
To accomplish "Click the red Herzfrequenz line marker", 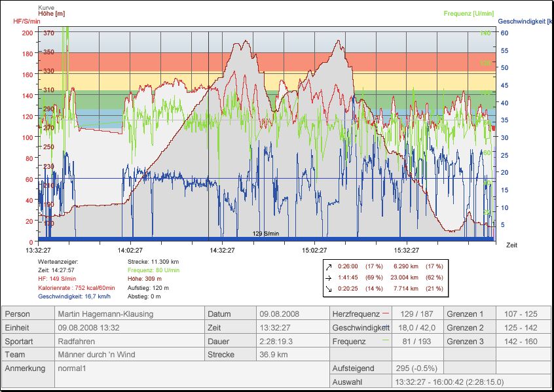I will click(x=384, y=313).
